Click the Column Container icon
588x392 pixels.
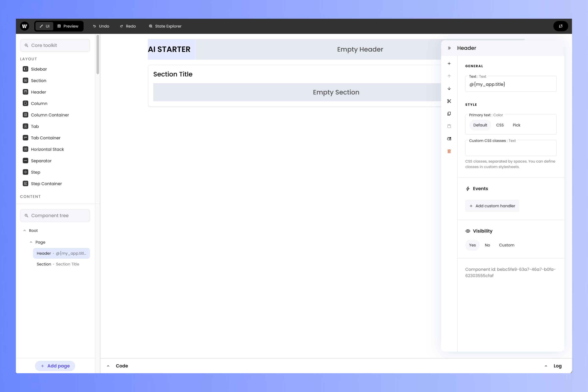pyautogui.click(x=25, y=115)
